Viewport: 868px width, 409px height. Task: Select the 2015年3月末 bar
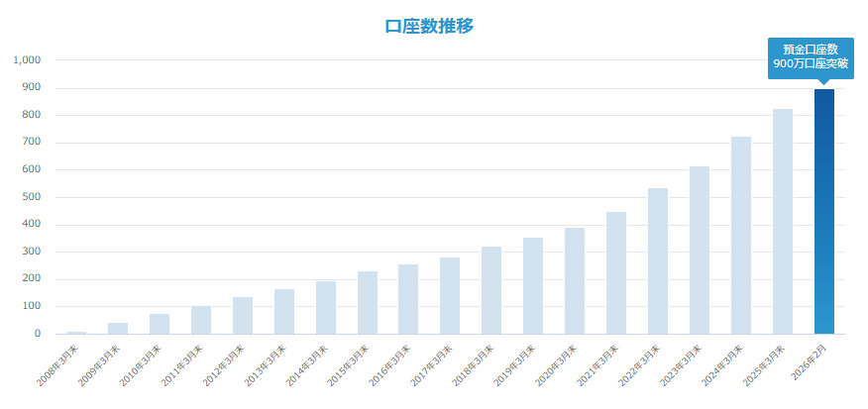[x=367, y=303]
